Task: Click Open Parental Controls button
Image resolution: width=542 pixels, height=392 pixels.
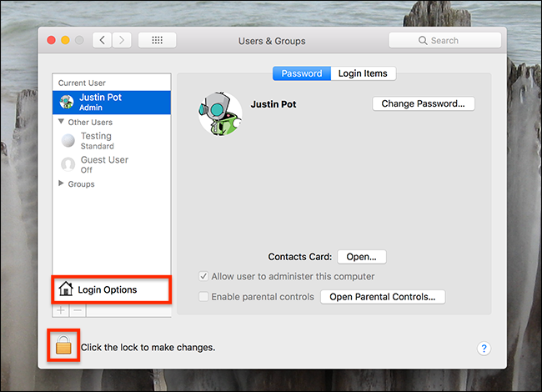Action: pyautogui.click(x=383, y=296)
